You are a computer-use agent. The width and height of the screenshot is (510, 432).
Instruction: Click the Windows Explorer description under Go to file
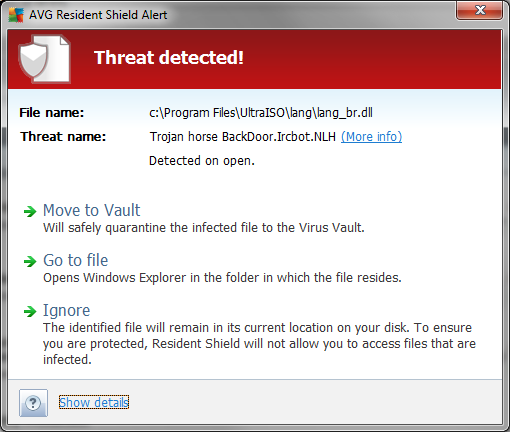pos(222,278)
